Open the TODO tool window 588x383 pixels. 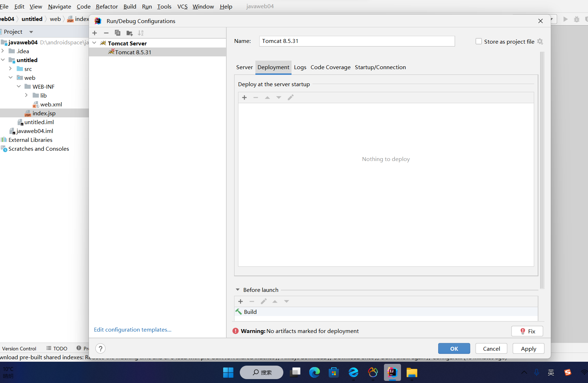(57, 349)
